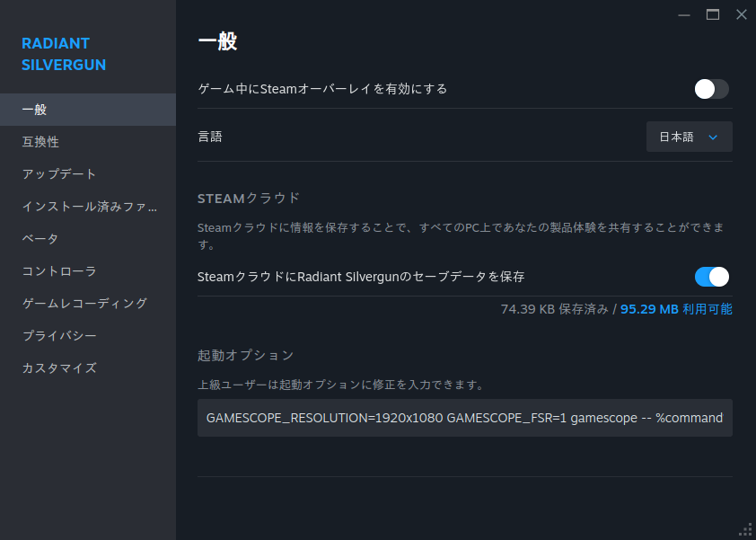Disable Steamクラウド save for Radiant Silvergun
The image size is (756, 540).
tap(711, 277)
